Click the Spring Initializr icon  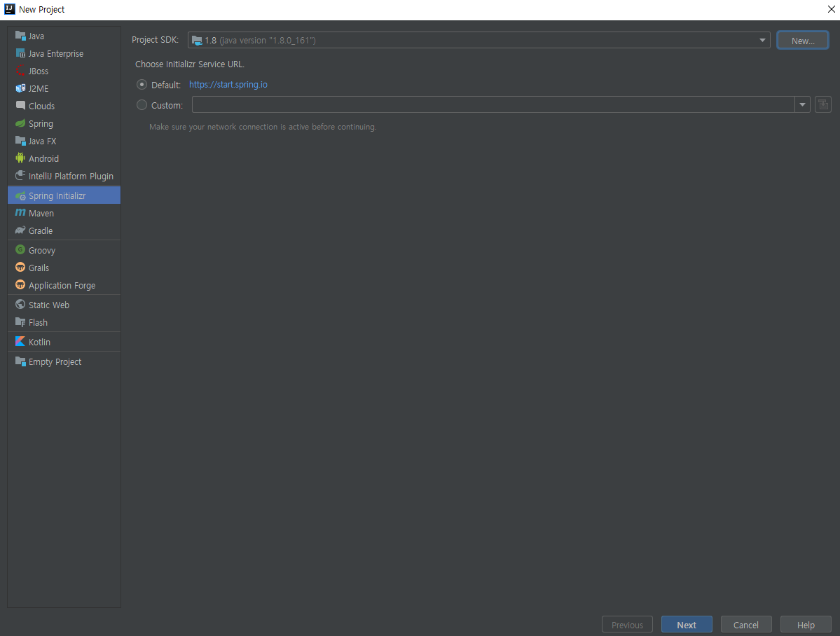(20, 195)
